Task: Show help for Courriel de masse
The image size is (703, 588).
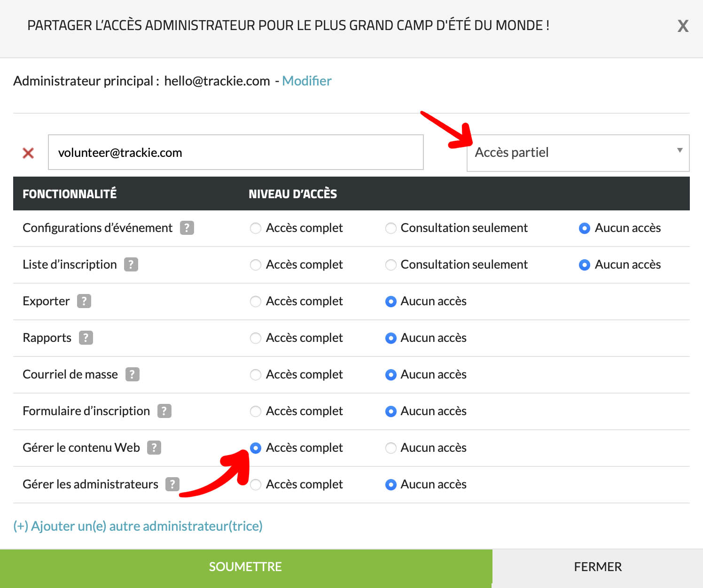Action: point(132,374)
